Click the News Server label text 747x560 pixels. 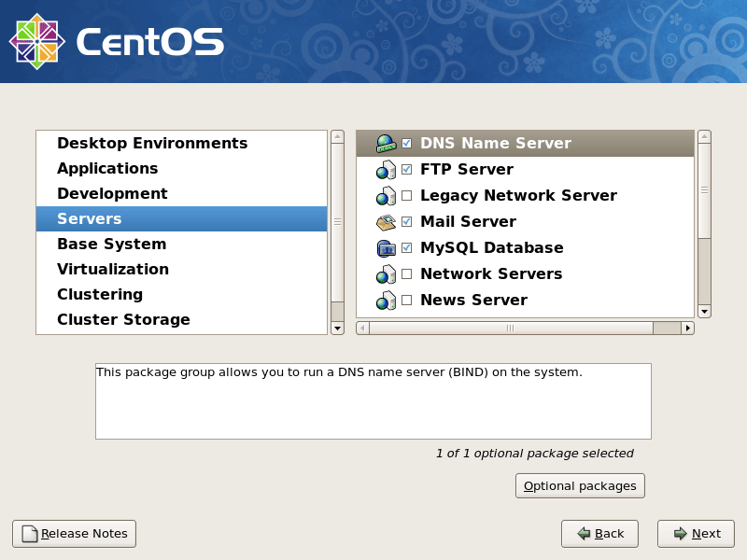pyautogui.click(x=474, y=301)
